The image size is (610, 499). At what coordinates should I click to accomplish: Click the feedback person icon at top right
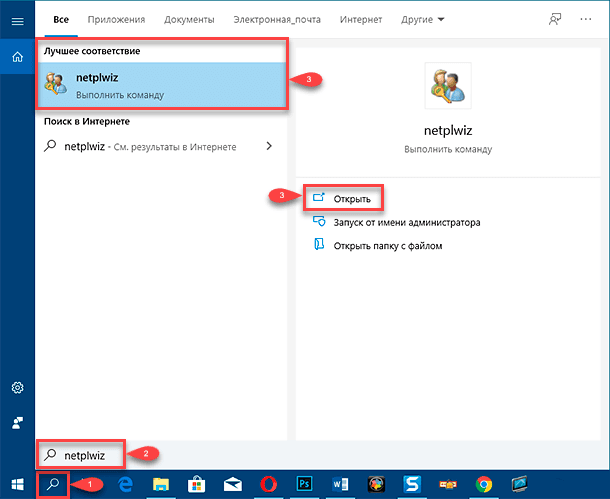tap(555, 19)
